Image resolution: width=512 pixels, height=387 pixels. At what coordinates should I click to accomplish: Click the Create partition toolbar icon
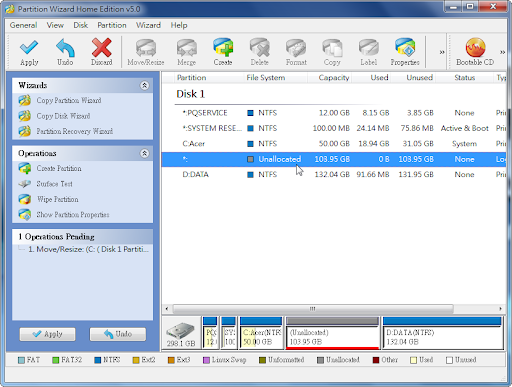[x=223, y=48]
